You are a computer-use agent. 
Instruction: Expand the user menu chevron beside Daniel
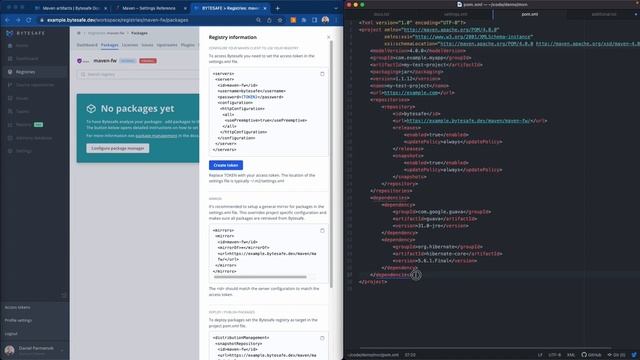click(x=62, y=350)
